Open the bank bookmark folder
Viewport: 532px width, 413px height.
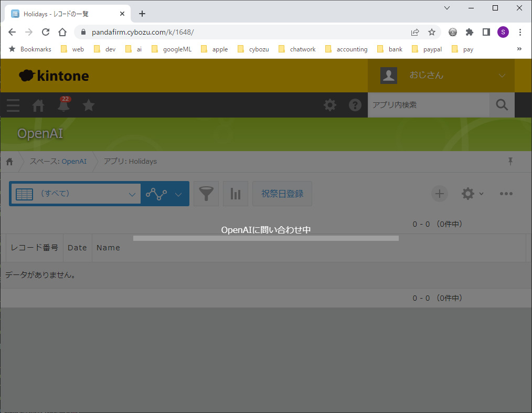point(390,49)
